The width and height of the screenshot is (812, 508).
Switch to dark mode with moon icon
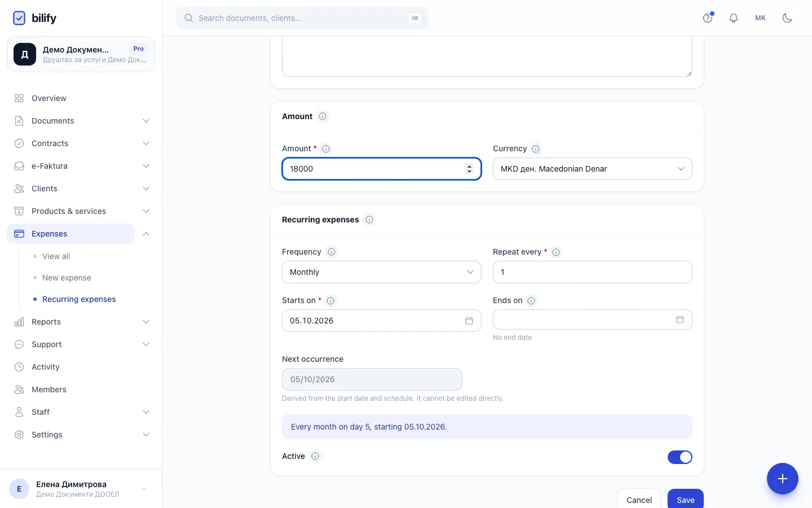tap(788, 18)
